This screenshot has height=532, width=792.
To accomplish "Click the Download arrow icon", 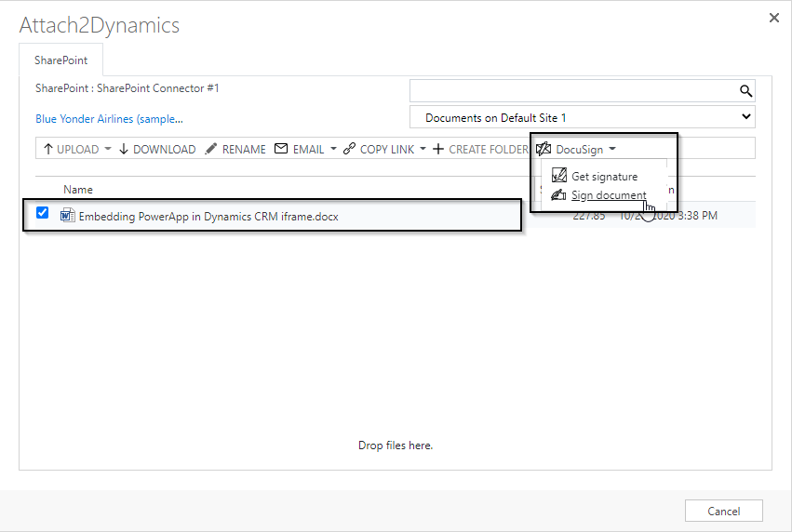I will click(124, 149).
